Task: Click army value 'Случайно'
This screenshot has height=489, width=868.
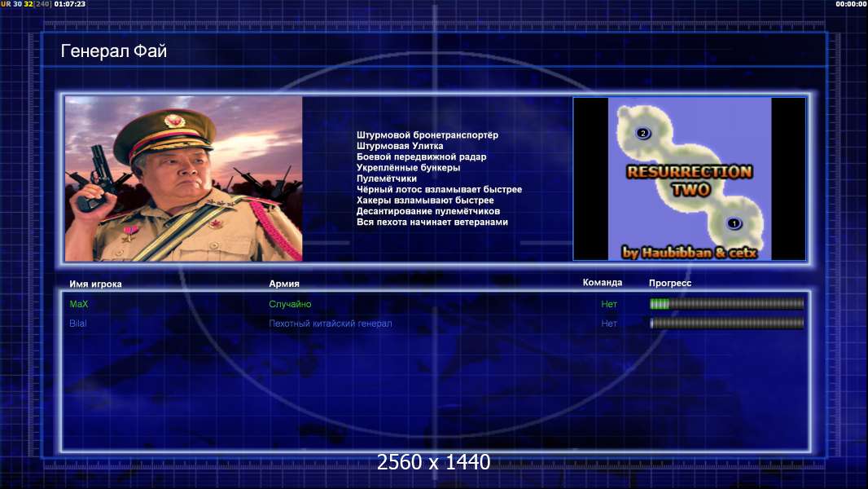Action: pos(290,304)
